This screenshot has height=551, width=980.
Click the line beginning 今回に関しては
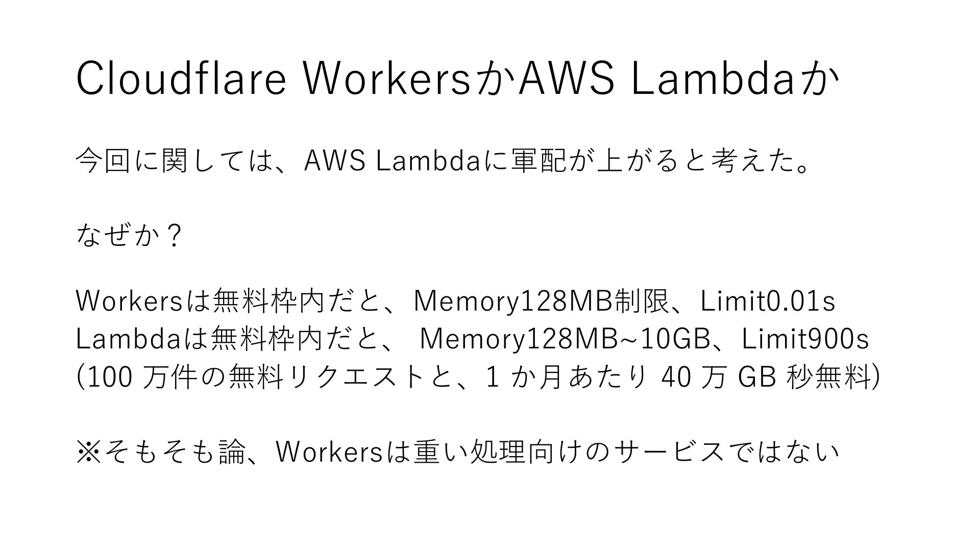(444, 162)
